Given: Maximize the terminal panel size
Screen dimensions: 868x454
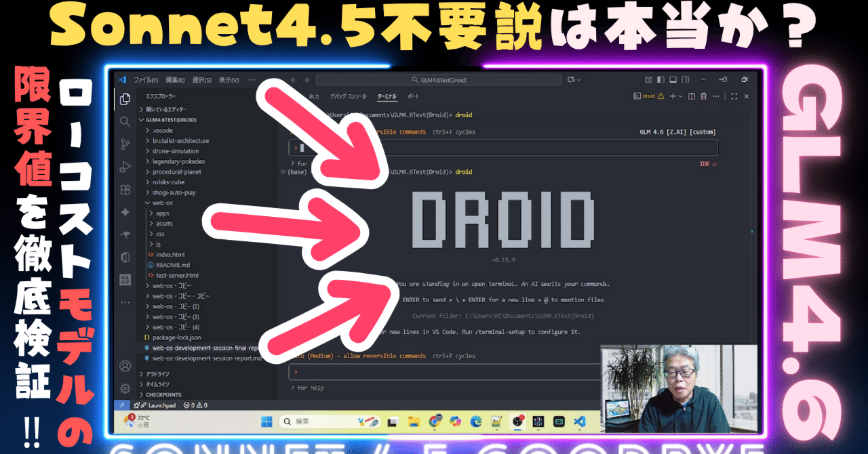Looking at the screenshot, I should click(x=734, y=96).
